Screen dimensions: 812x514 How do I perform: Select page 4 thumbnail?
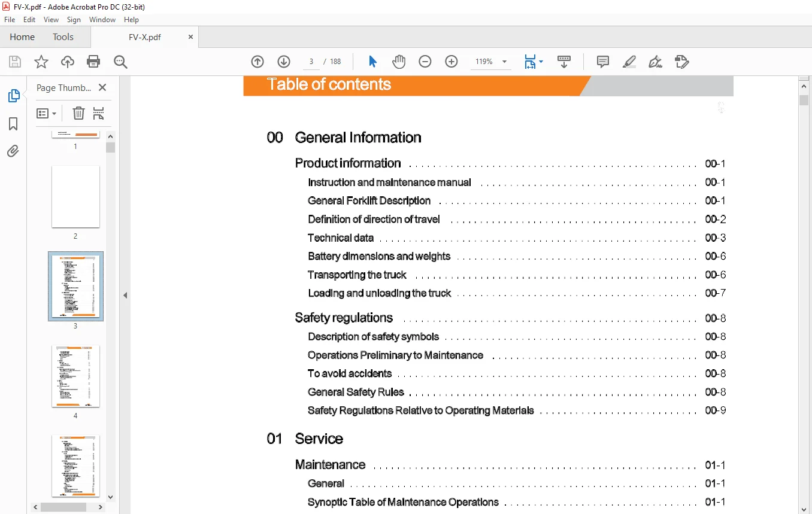75,376
